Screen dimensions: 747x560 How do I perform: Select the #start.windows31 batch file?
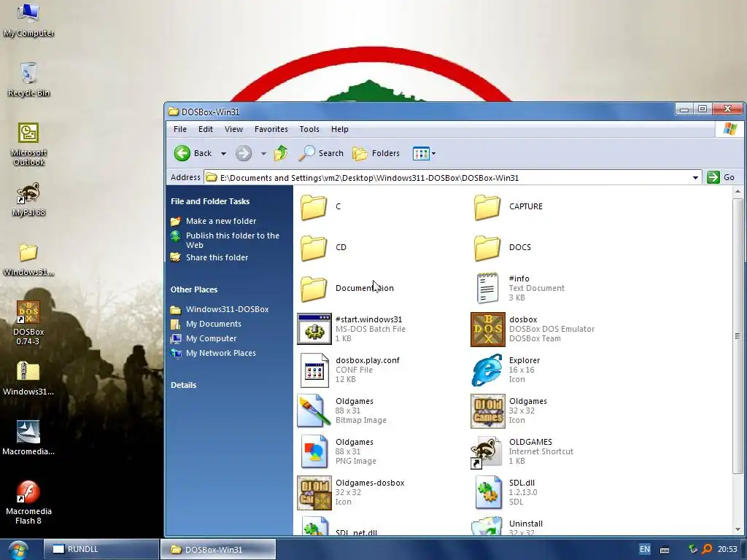pos(352,329)
